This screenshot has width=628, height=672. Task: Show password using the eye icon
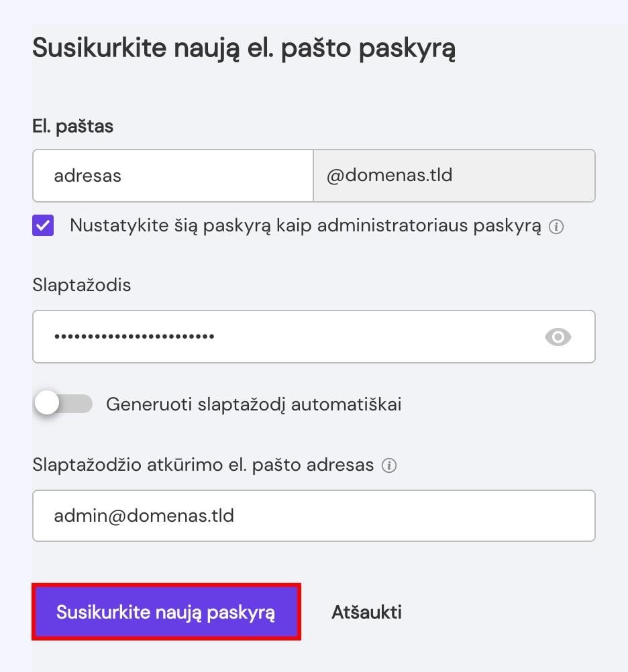[x=558, y=337]
